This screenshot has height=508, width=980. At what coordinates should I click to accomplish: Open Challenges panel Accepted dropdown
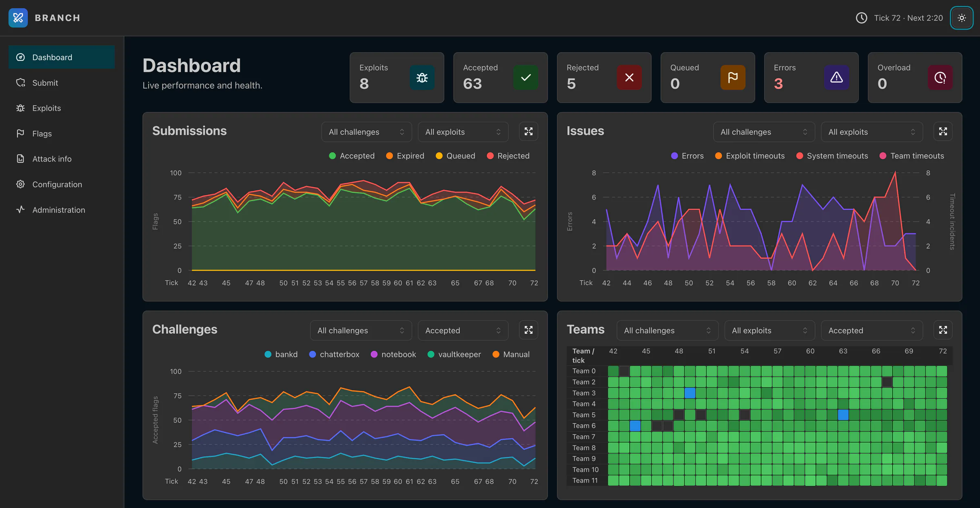click(463, 331)
